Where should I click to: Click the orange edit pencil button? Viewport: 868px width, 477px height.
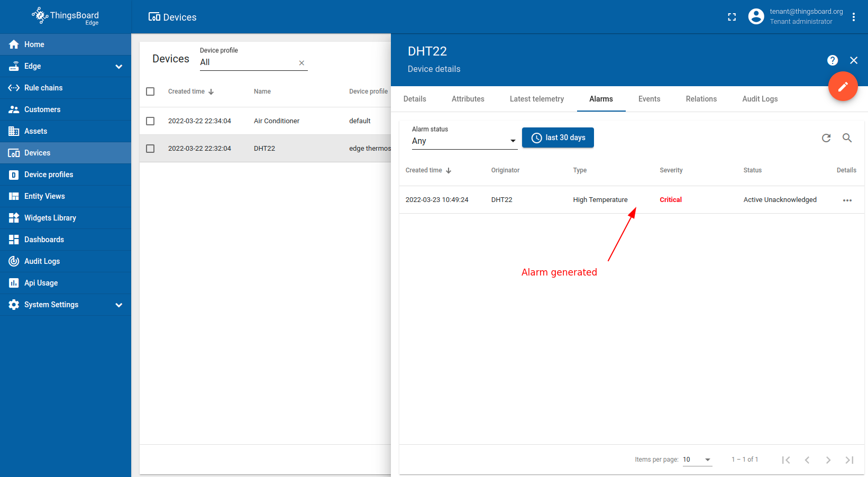click(843, 86)
